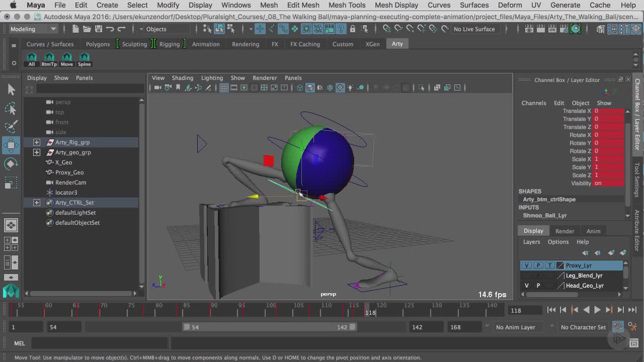Click the Spine shelf button
This screenshot has height=362, width=644.
(84, 59)
